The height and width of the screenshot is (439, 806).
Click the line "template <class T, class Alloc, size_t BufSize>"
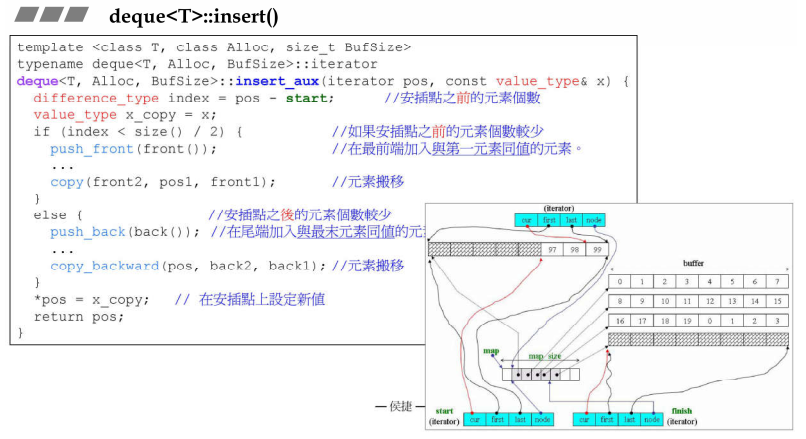pos(214,47)
